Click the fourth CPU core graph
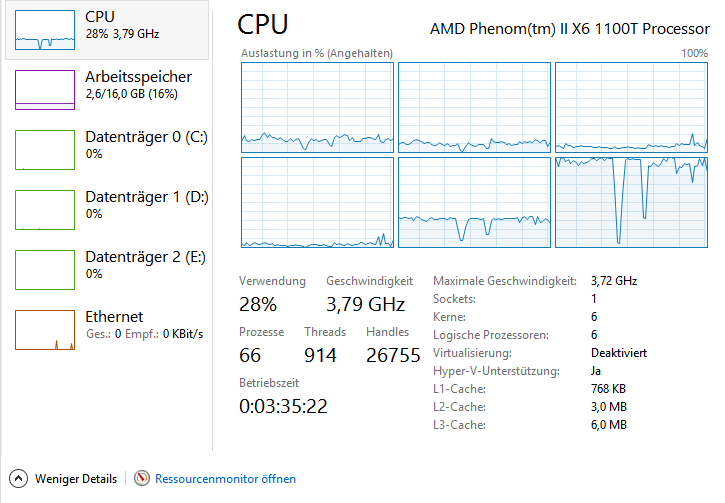The width and height of the screenshot is (725, 503). [x=316, y=202]
